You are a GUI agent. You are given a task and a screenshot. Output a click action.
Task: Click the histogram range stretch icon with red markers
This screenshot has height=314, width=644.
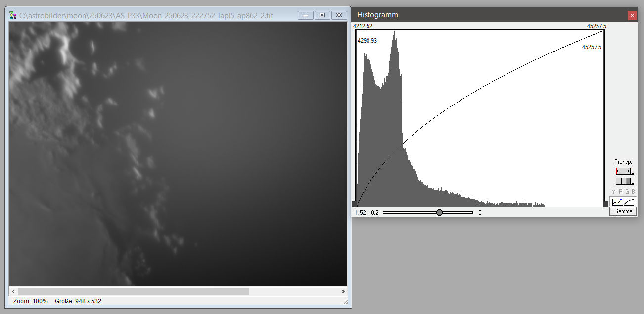[623, 171]
